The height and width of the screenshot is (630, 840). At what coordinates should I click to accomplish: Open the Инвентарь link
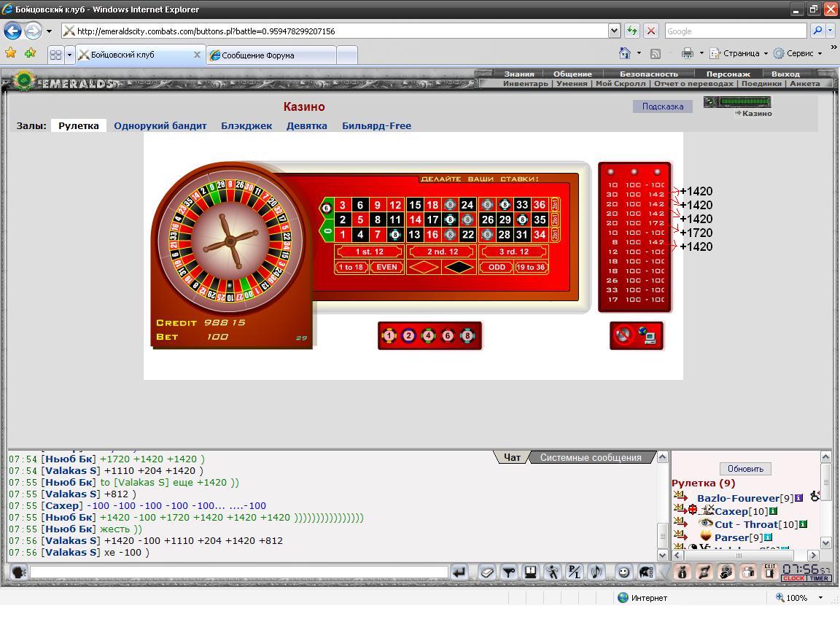(x=525, y=84)
